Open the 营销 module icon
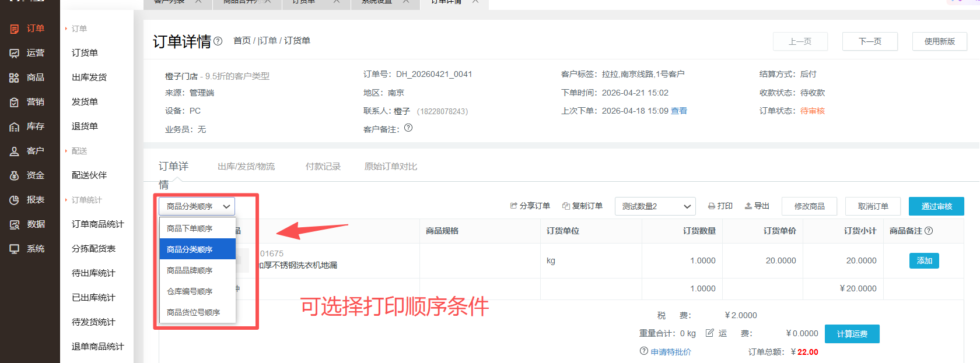The width and height of the screenshot is (980, 363). [14, 102]
